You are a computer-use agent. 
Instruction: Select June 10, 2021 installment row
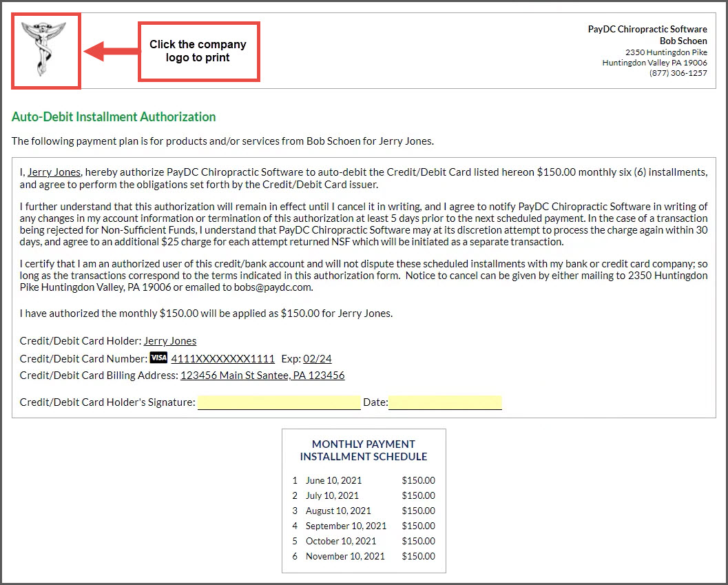tap(364, 480)
